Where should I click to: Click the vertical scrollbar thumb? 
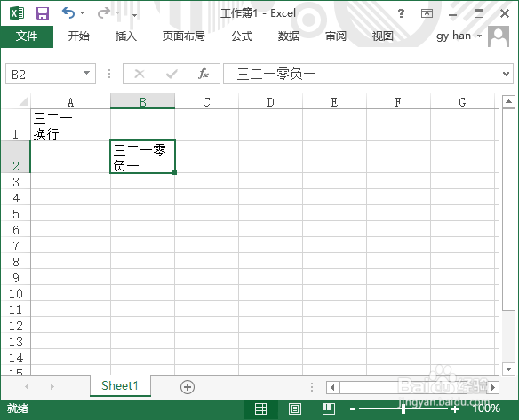coord(508,210)
